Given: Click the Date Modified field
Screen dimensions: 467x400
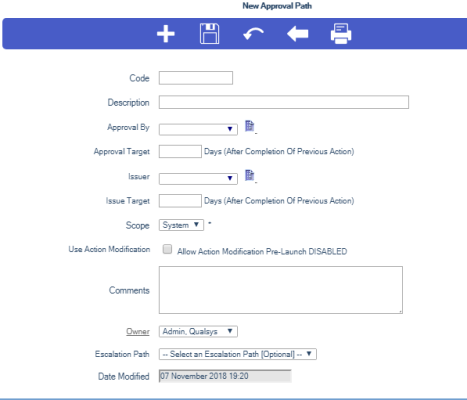Looking at the screenshot, I should (225, 376).
